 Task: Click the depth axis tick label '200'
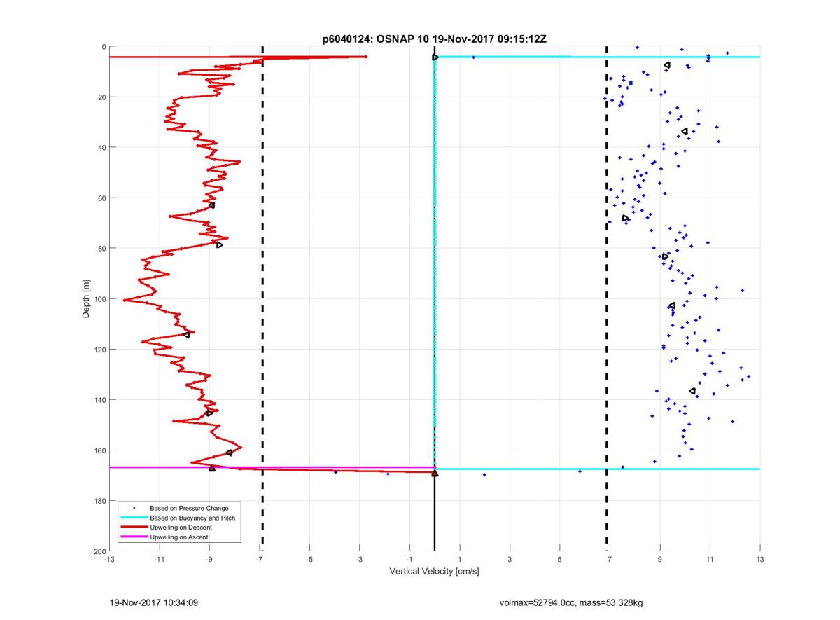pyautogui.click(x=100, y=551)
